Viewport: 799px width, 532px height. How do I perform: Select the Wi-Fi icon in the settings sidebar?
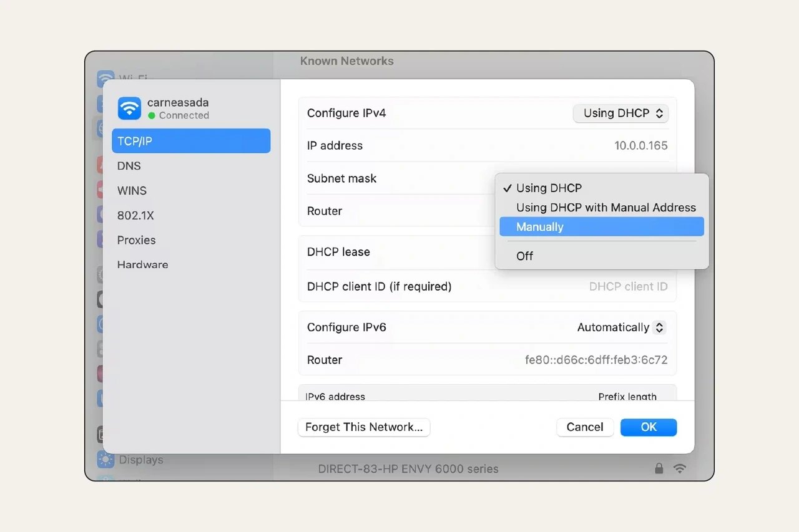(105, 79)
